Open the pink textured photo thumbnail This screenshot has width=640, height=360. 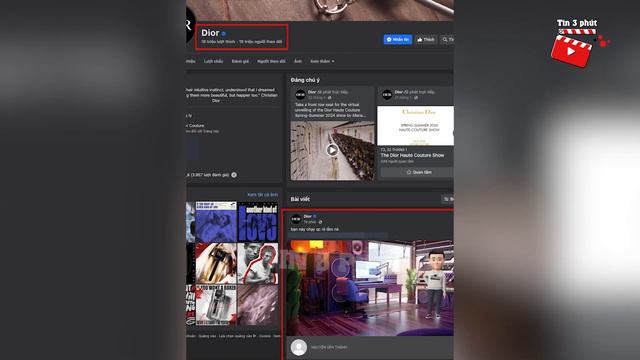coord(258,305)
